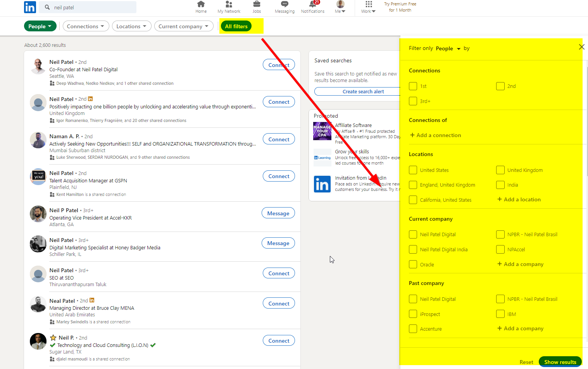
Task: Tick California, United States checkbox
Action: pyautogui.click(x=413, y=200)
